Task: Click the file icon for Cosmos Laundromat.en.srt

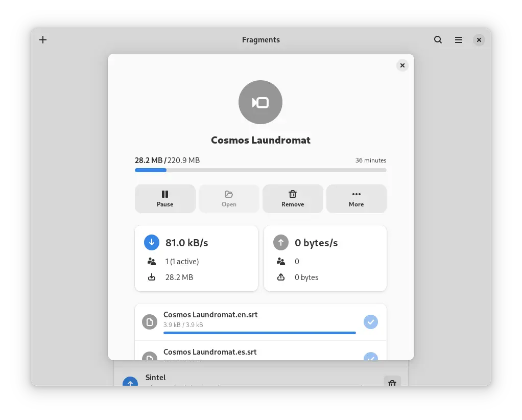Action: click(149, 322)
